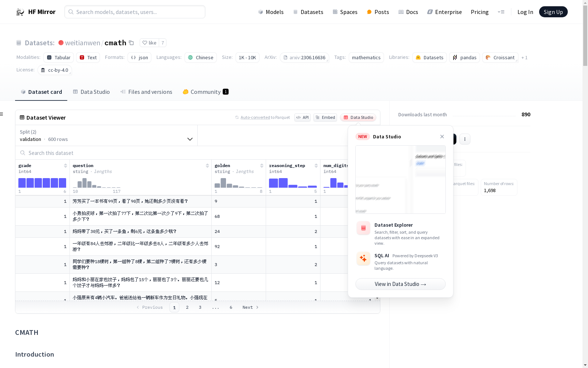The height and width of the screenshot is (368, 588).
Task: Select the json format tag
Action: click(x=140, y=57)
